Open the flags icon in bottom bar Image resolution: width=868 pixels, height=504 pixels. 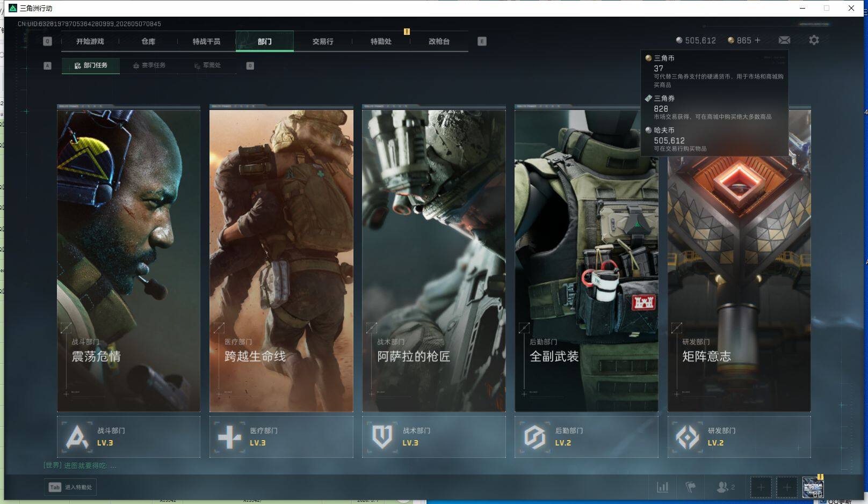click(691, 487)
